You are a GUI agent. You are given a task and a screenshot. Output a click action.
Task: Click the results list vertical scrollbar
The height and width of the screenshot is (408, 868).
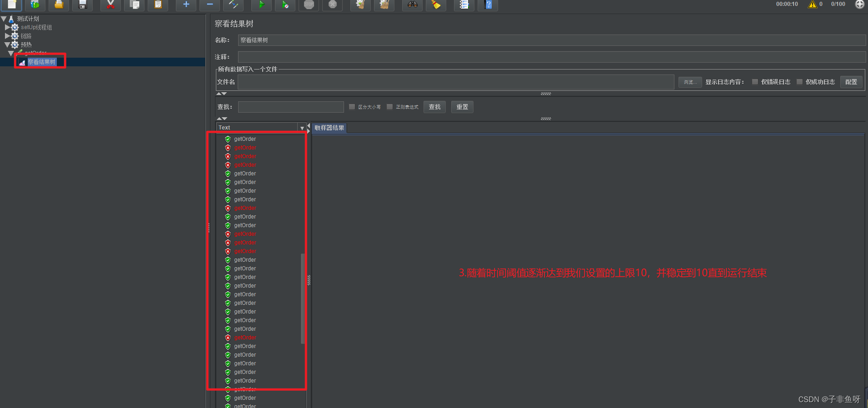[303, 299]
